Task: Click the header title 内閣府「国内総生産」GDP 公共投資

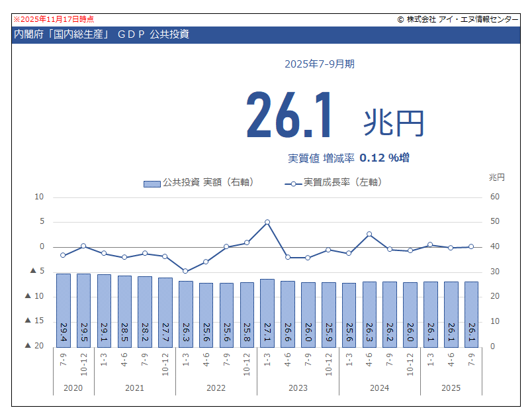Action: point(101,34)
